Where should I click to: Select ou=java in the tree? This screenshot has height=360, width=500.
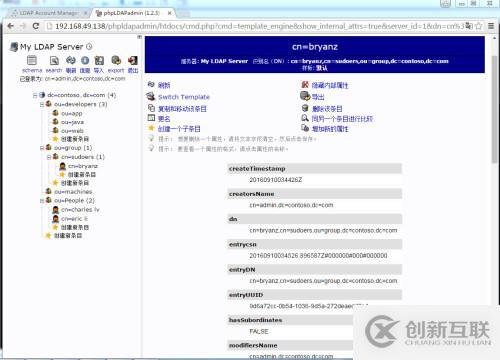[x=73, y=122]
